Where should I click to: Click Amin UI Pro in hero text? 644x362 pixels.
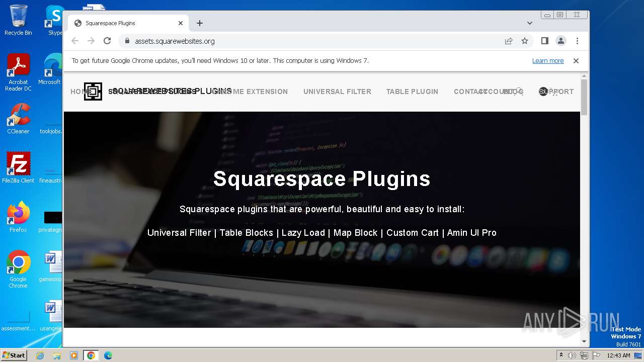click(472, 233)
